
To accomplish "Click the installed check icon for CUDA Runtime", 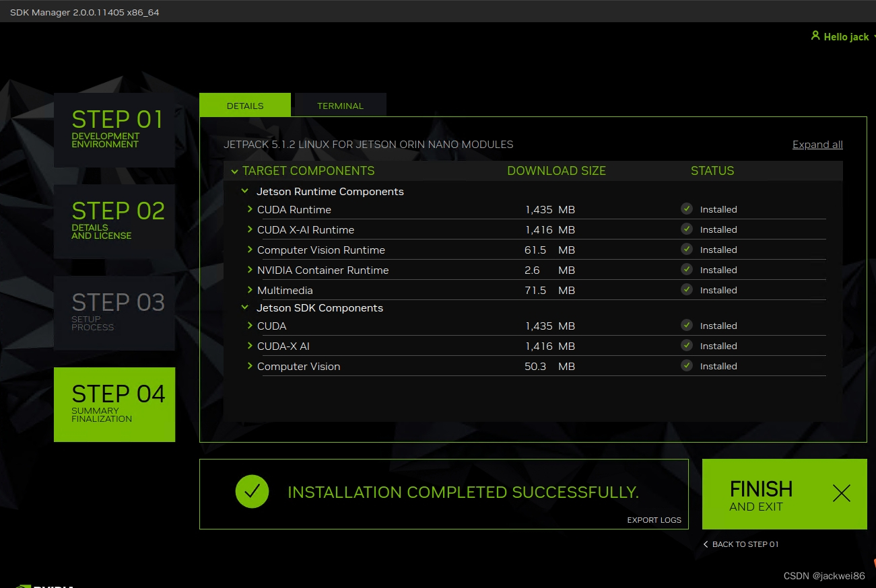I will [687, 209].
